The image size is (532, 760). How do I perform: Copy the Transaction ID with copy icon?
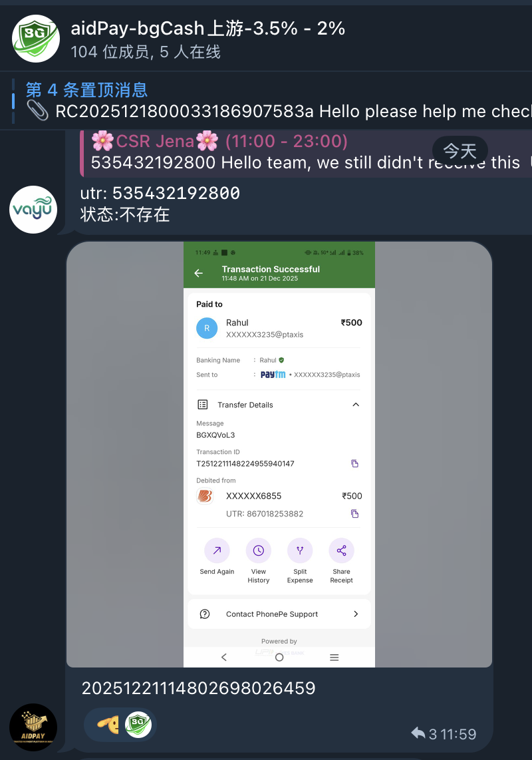point(354,463)
